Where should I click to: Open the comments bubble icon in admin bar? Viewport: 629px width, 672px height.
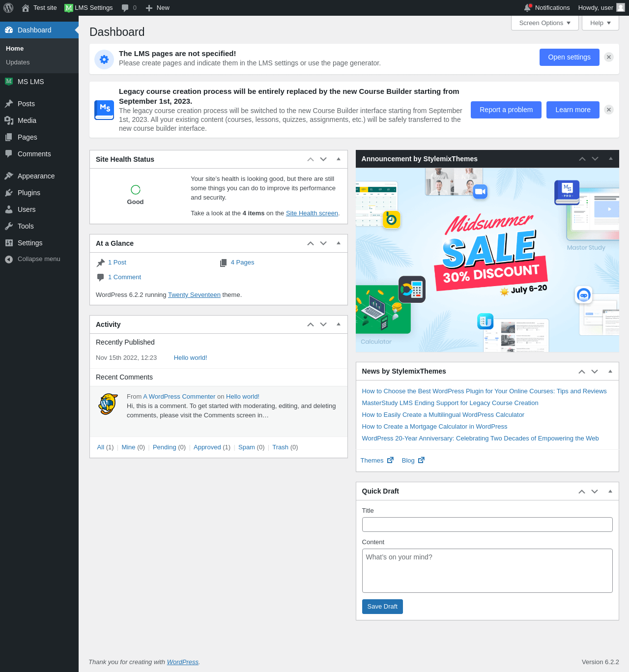(125, 8)
